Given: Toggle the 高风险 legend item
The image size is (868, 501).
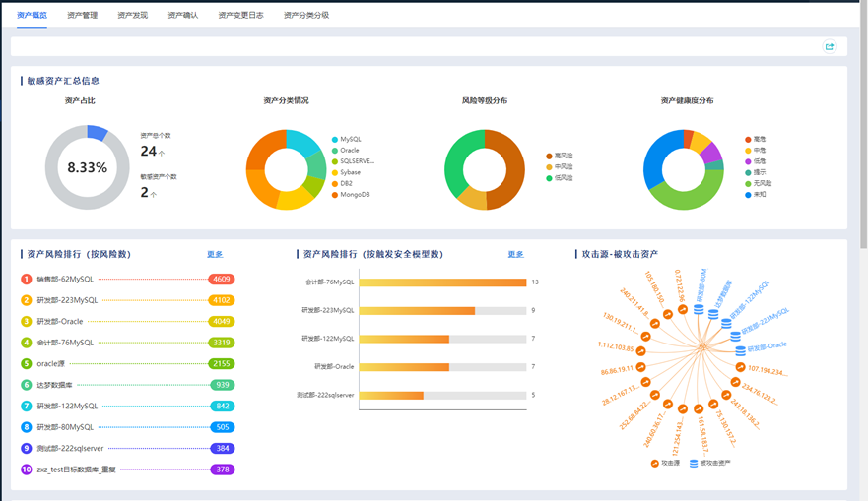Looking at the screenshot, I should point(562,156).
